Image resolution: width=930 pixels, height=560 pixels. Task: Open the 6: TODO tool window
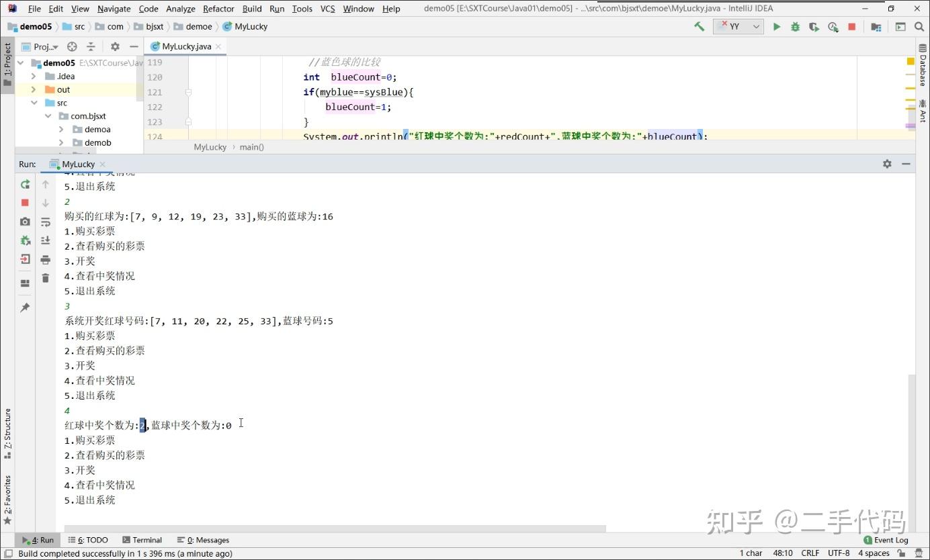pos(88,540)
